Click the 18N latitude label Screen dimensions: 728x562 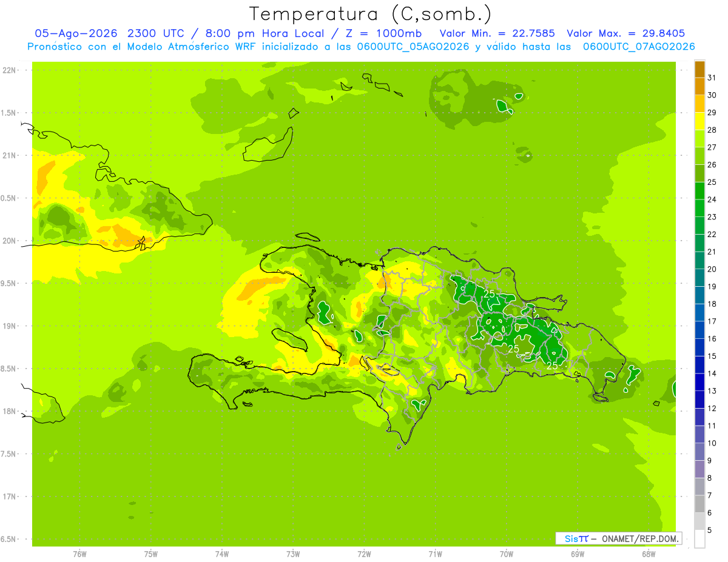coord(10,411)
